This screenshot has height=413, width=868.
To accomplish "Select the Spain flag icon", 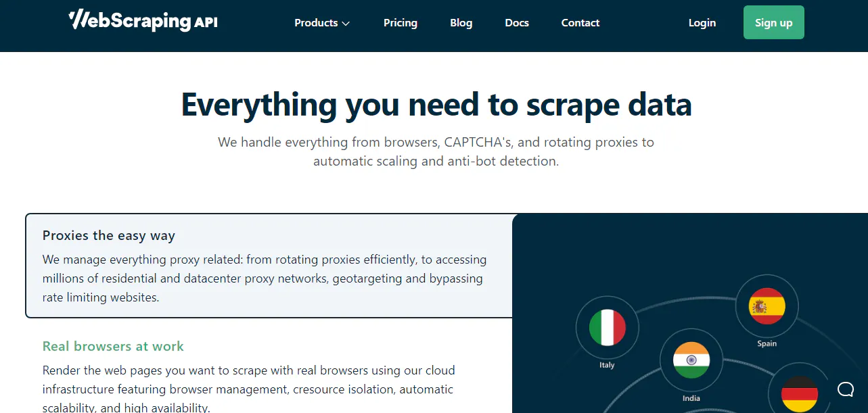I will (x=767, y=306).
